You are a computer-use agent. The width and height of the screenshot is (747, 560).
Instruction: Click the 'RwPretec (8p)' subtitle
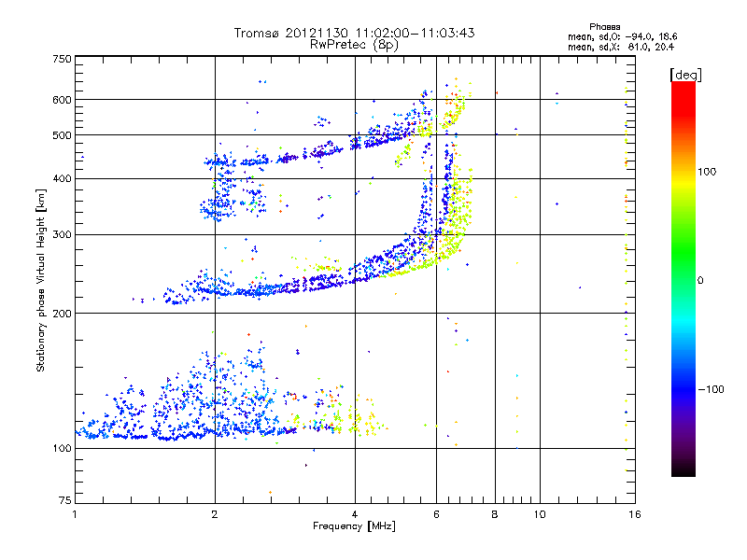coord(354,45)
